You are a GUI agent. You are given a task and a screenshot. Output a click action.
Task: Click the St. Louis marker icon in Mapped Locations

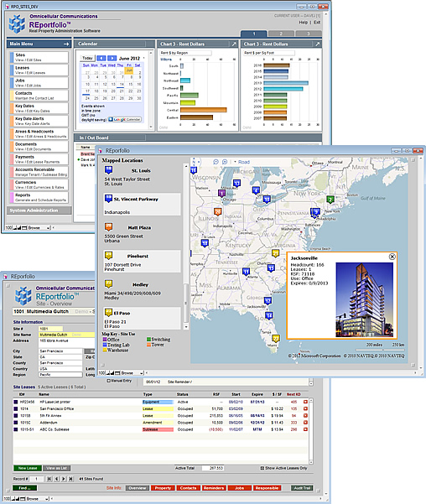tap(108, 169)
